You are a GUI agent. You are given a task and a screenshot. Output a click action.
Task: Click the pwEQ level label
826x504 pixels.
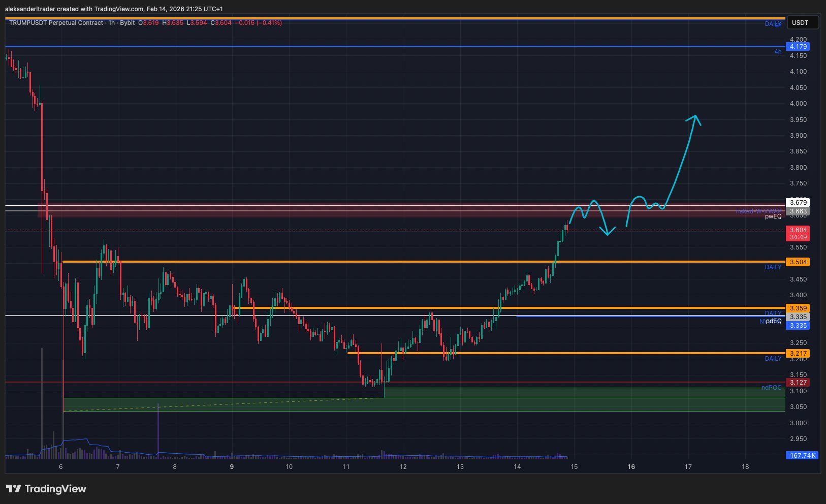[x=773, y=216]
